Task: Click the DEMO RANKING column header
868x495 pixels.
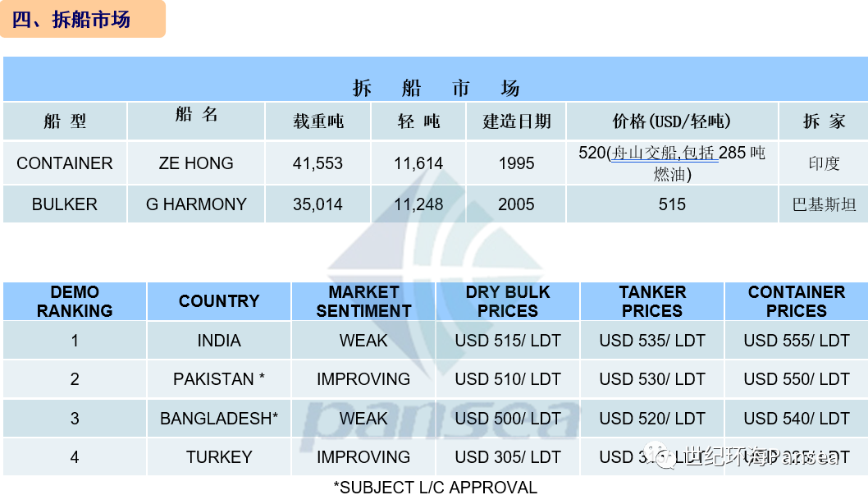Action: [75, 301]
